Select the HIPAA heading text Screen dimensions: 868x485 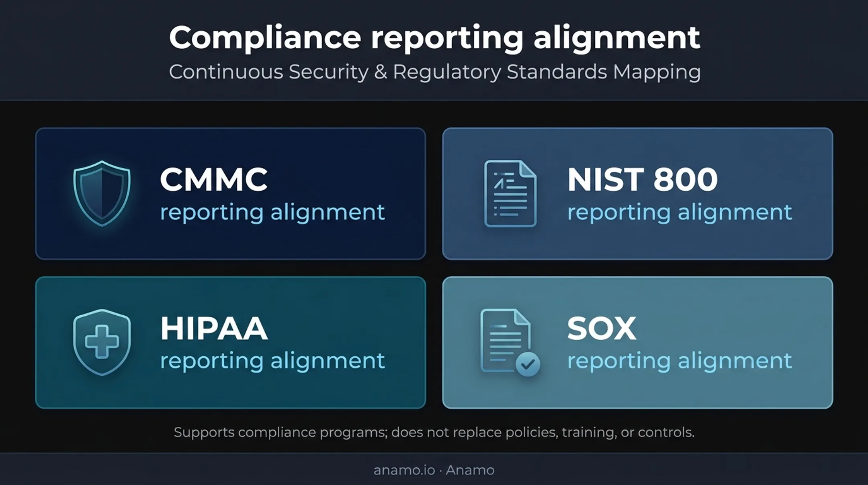[214, 329]
